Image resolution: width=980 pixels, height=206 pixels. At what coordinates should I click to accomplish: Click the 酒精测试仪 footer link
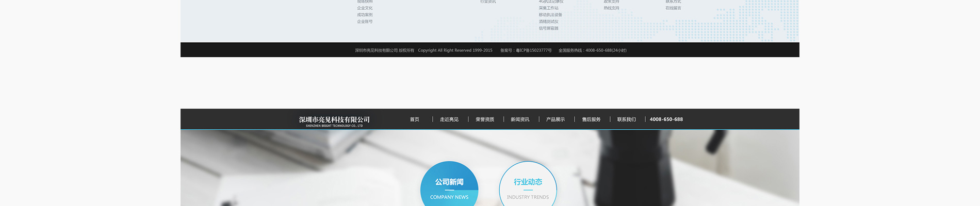[x=548, y=22]
